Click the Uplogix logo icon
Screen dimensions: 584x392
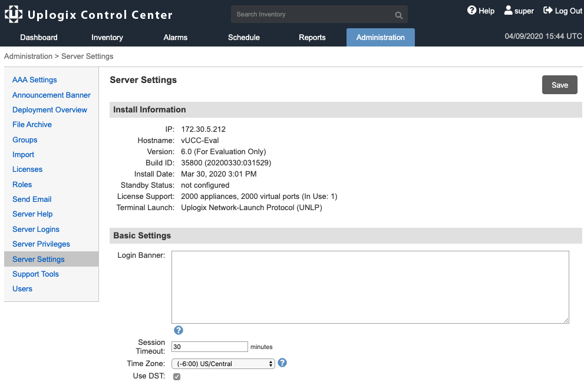click(x=14, y=14)
